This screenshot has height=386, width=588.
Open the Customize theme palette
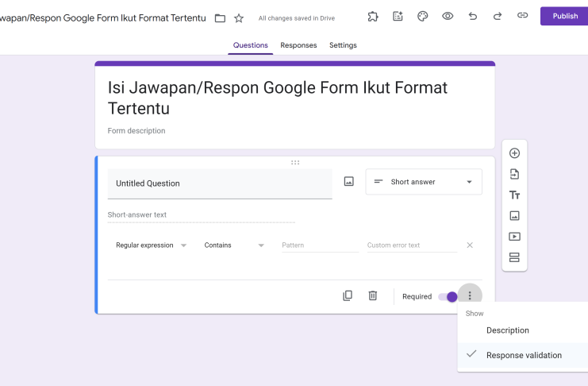point(423,16)
